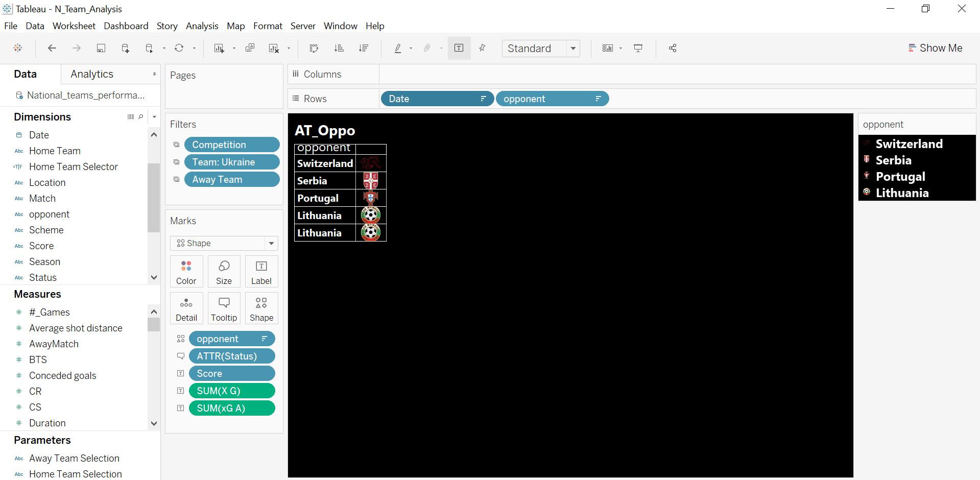This screenshot has width=980, height=480.
Task: Open the Dimensions panel options arrow
Action: tap(154, 117)
